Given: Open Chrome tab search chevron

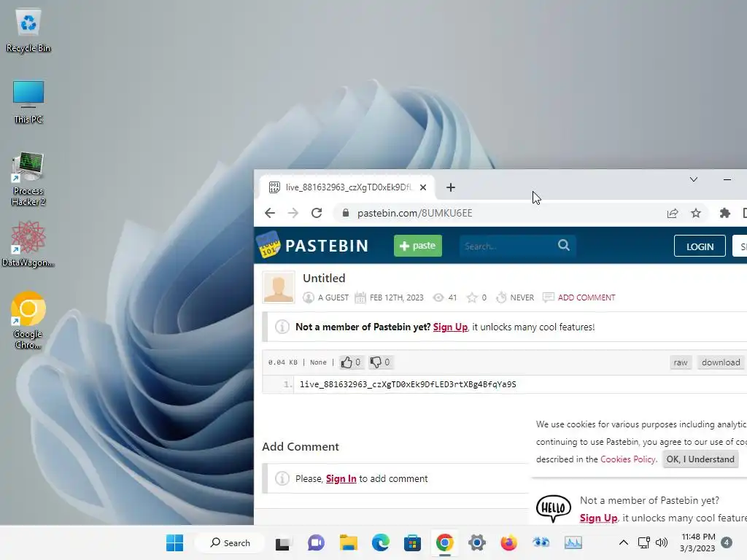Looking at the screenshot, I should click(694, 179).
